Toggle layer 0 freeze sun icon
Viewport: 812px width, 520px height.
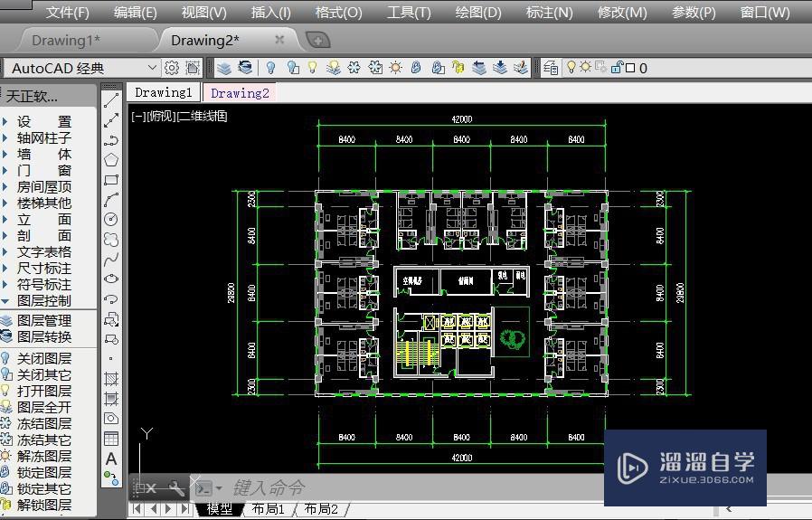tap(586, 67)
